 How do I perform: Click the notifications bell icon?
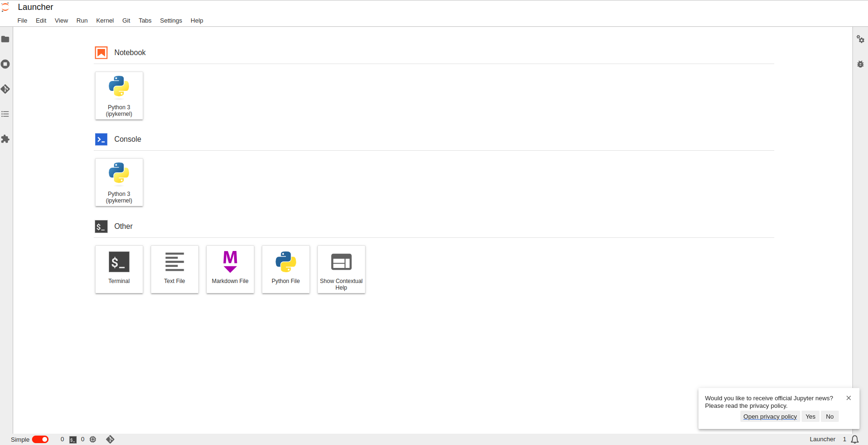pos(855,439)
